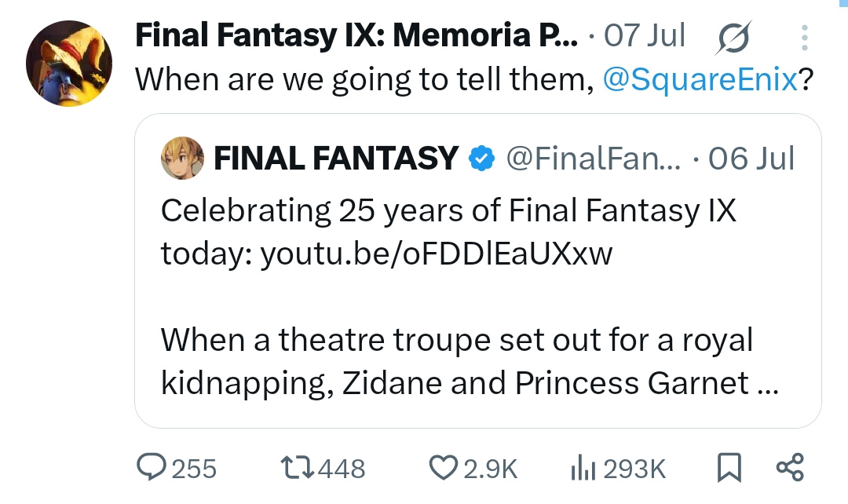This screenshot has height=504, width=848.
Task: Click the 07 Jul post timestamp
Action: [x=645, y=35]
